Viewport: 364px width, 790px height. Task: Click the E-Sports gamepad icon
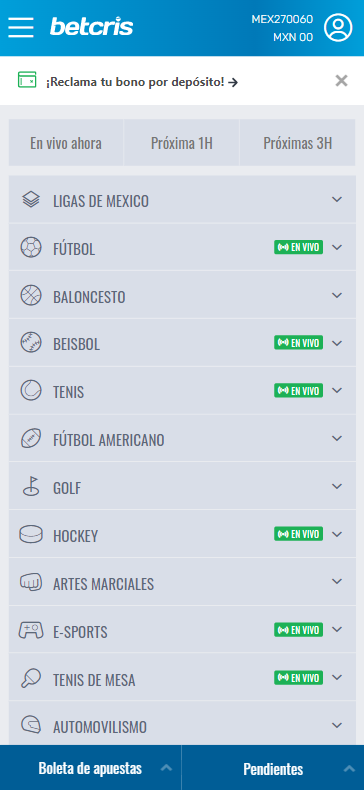[x=31, y=630]
